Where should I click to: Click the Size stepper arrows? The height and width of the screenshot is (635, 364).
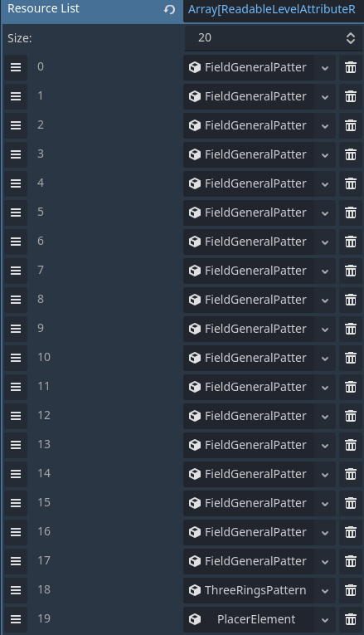(x=351, y=38)
